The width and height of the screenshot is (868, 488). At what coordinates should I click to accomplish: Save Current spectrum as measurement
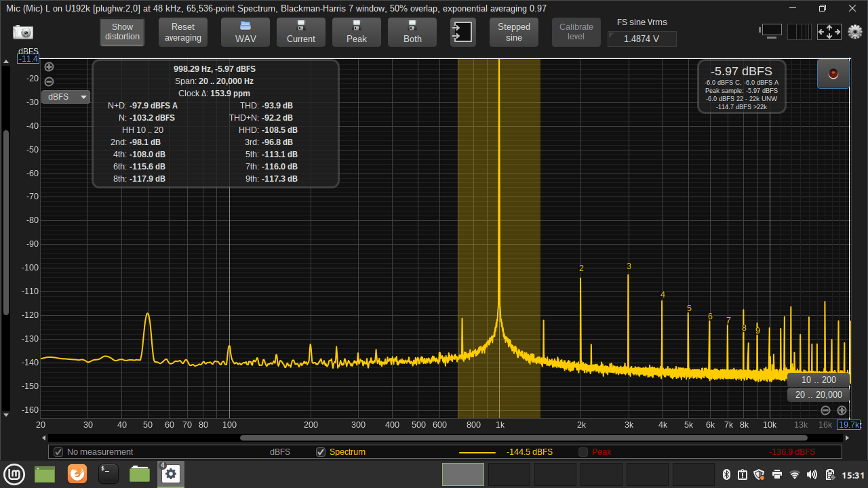click(301, 32)
